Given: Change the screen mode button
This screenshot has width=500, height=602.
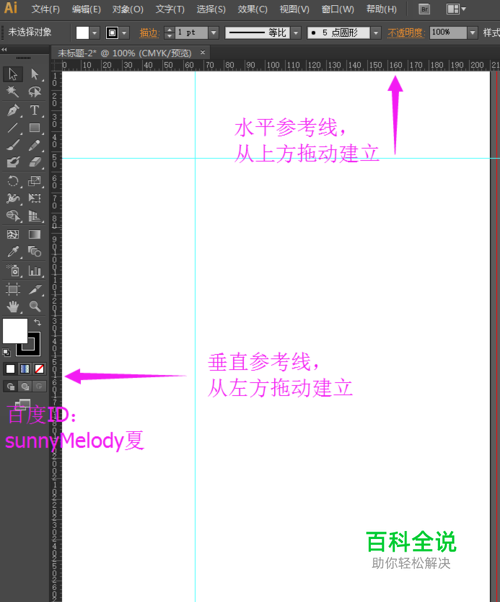Looking at the screenshot, I should pyautogui.click(x=23, y=403).
